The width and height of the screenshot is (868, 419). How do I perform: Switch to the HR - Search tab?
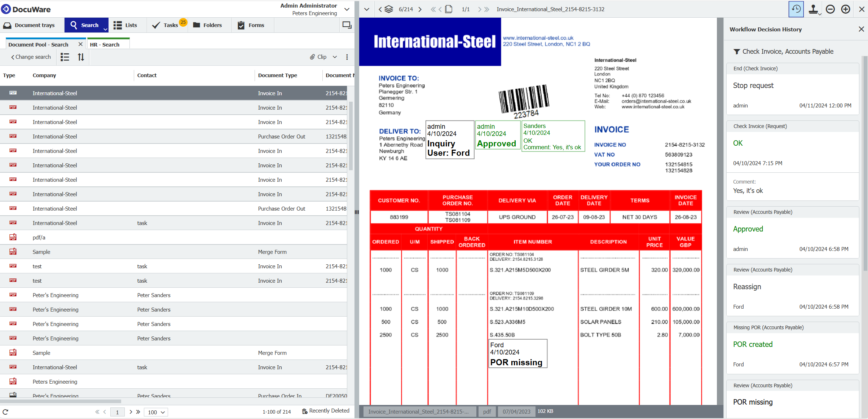click(104, 44)
